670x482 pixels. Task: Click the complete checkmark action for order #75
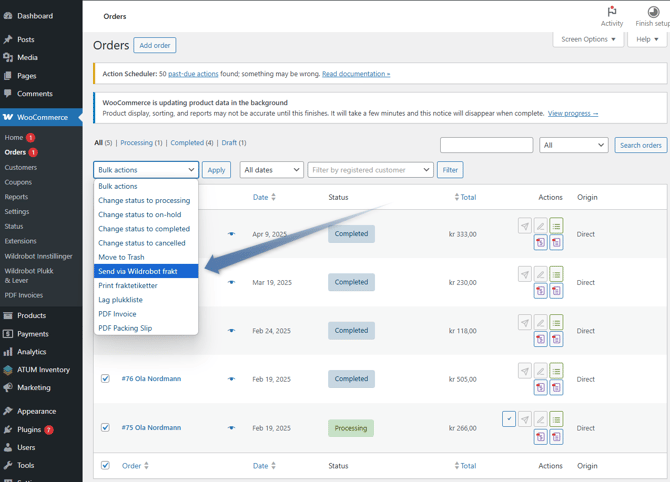509,419
